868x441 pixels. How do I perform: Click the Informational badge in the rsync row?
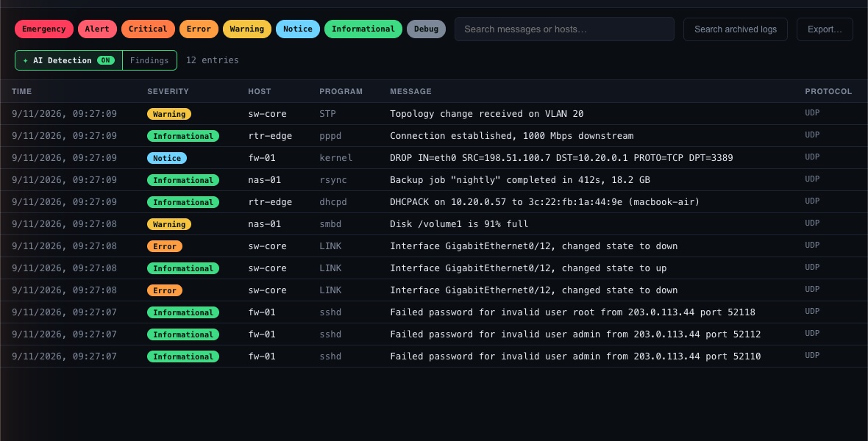(x=182, y=180)
